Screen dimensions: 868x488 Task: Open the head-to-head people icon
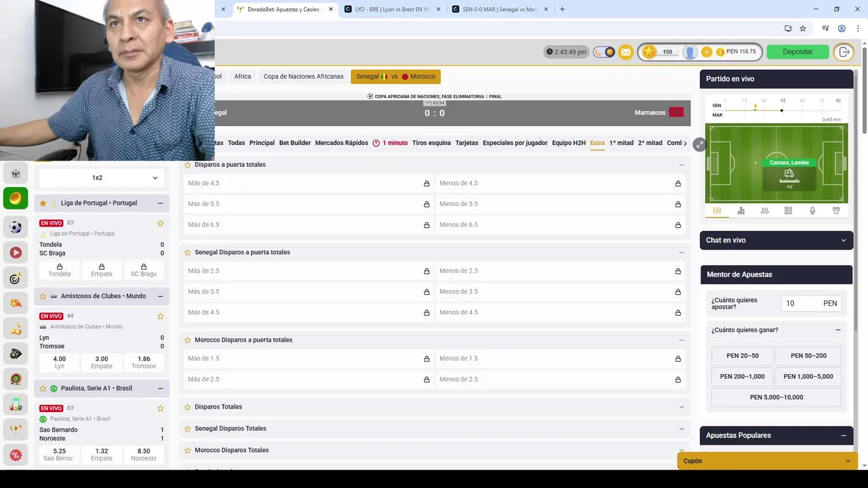point(764,211)
